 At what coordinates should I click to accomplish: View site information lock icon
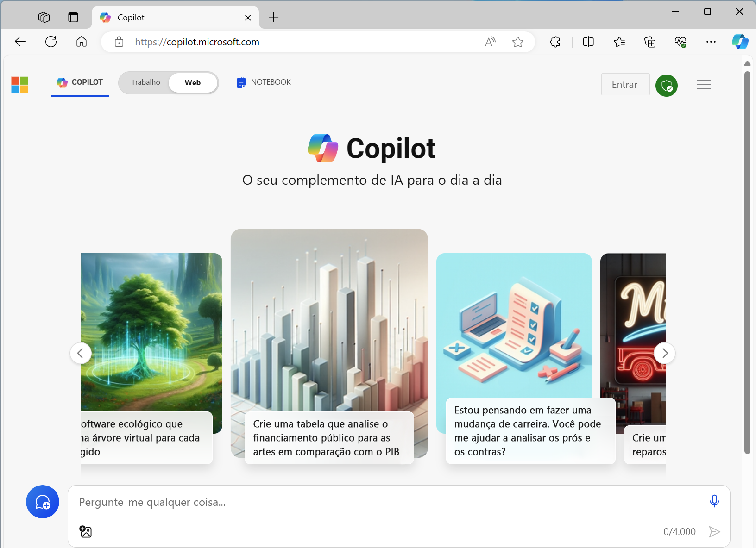click(x=119, y=42)
